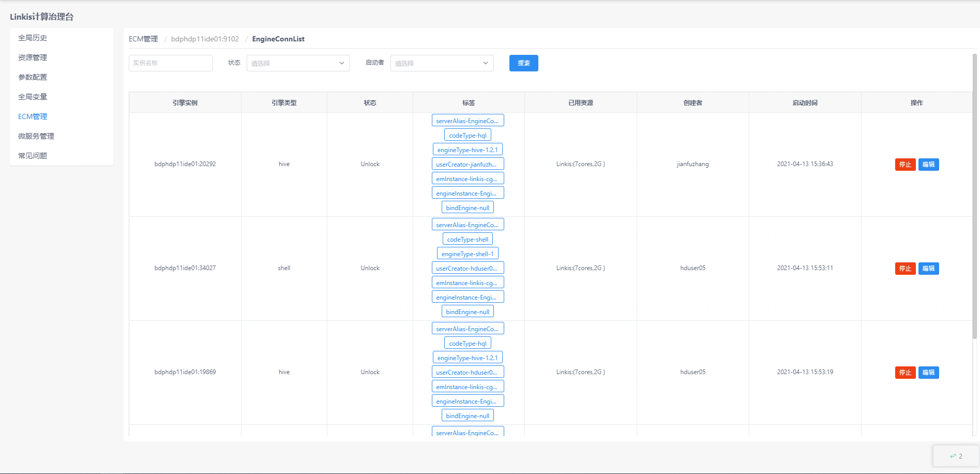Expand the 启动者 initiator dropdown
The height and width of the screenshot is (474, 980).
[x=442, y=63]
